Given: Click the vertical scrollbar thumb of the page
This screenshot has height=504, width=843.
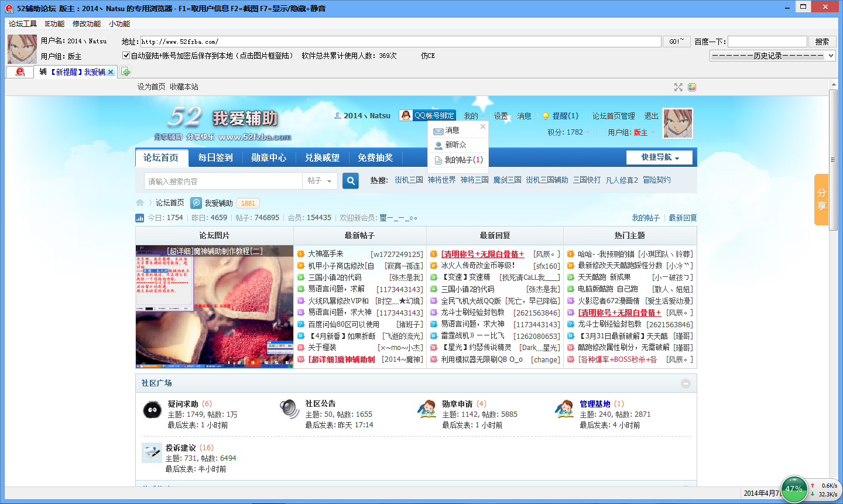Looking at the screenshot, I should tap(834, 160).
